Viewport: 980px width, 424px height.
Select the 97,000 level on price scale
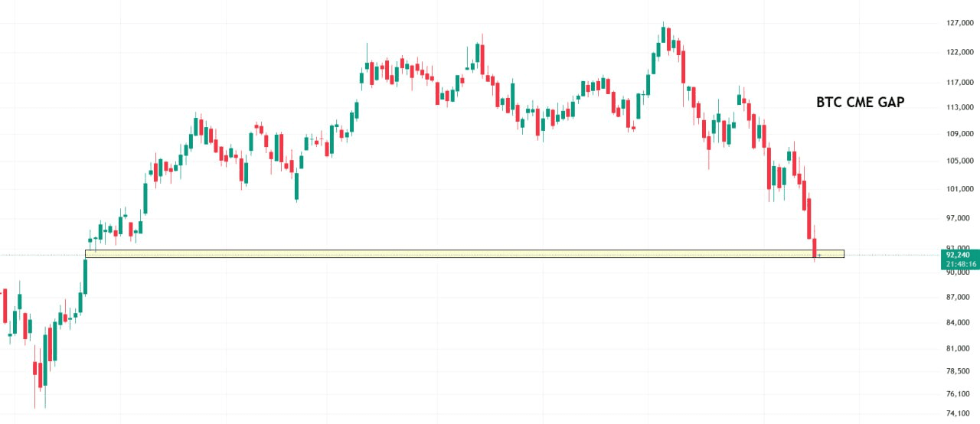coord(958,218)
